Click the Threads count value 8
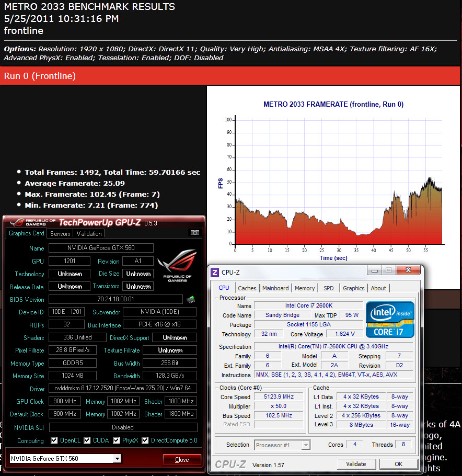 (x=403, y=444)
